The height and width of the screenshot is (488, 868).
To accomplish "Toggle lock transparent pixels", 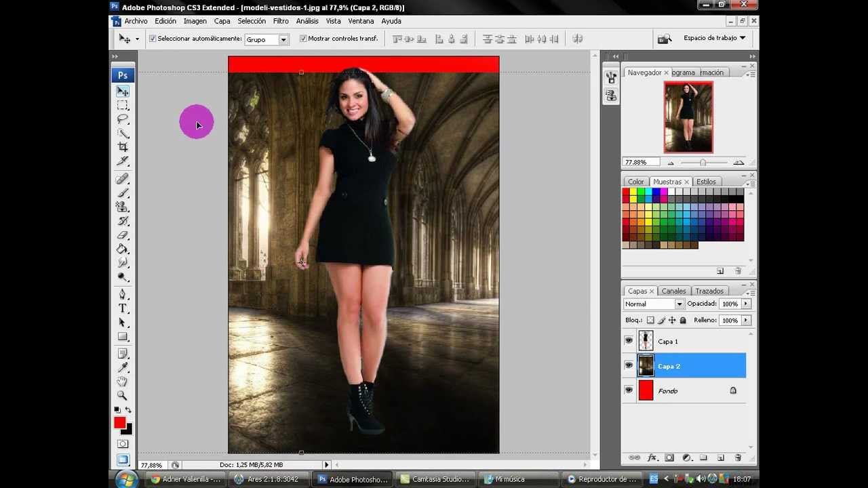I will 650,320.
